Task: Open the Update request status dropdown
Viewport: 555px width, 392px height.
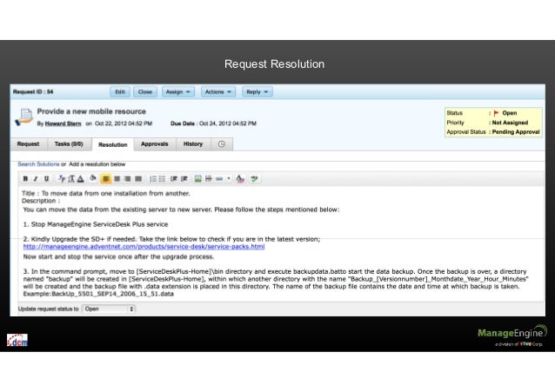Action: click(109, 309)
